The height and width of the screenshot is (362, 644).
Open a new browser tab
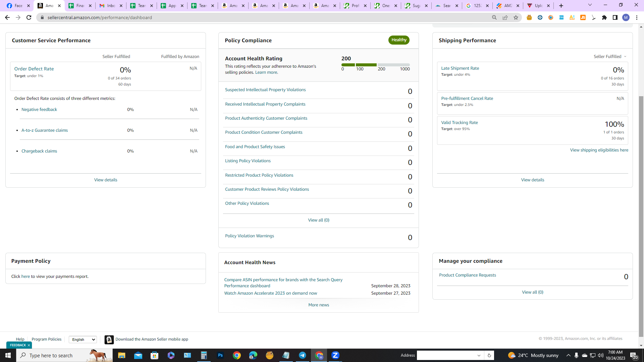pos(561,6)
